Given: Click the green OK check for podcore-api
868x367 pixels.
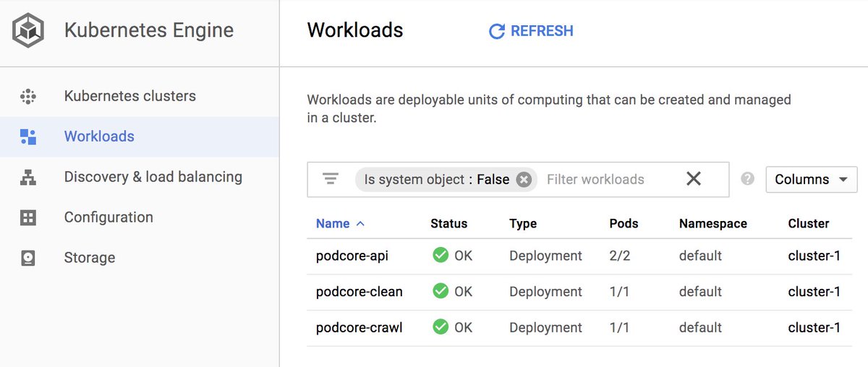Looking at the screenshot, I should coord(441,255).
